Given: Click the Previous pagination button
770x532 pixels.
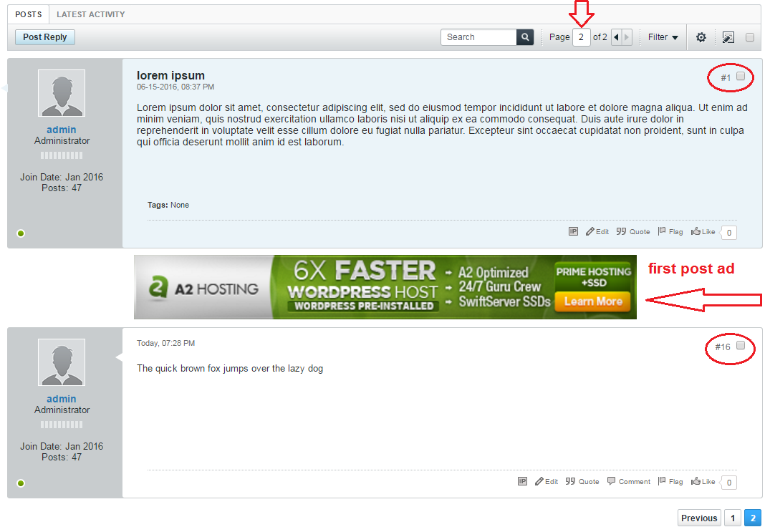Looking at the screenshot, I should tap(699, 518).
